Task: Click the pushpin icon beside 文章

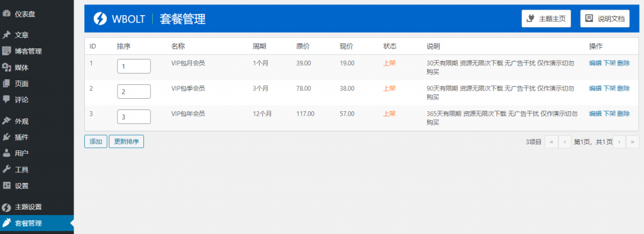Action: click(6, 35)
